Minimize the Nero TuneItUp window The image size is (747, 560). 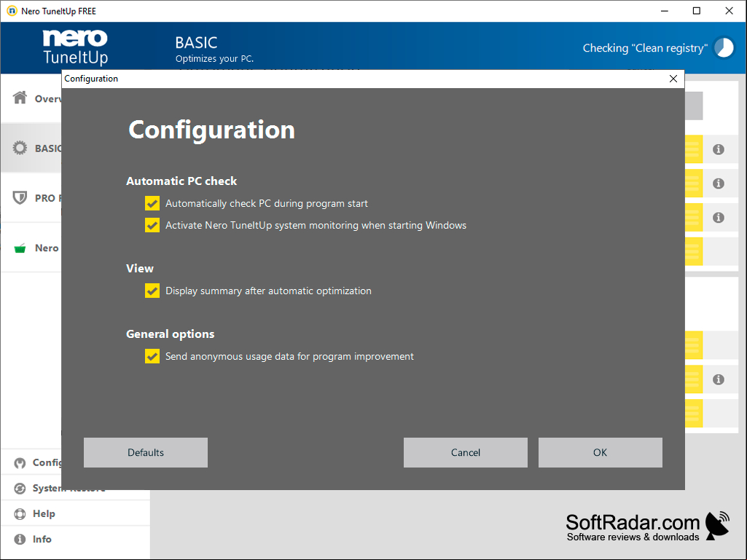[665, 11]
